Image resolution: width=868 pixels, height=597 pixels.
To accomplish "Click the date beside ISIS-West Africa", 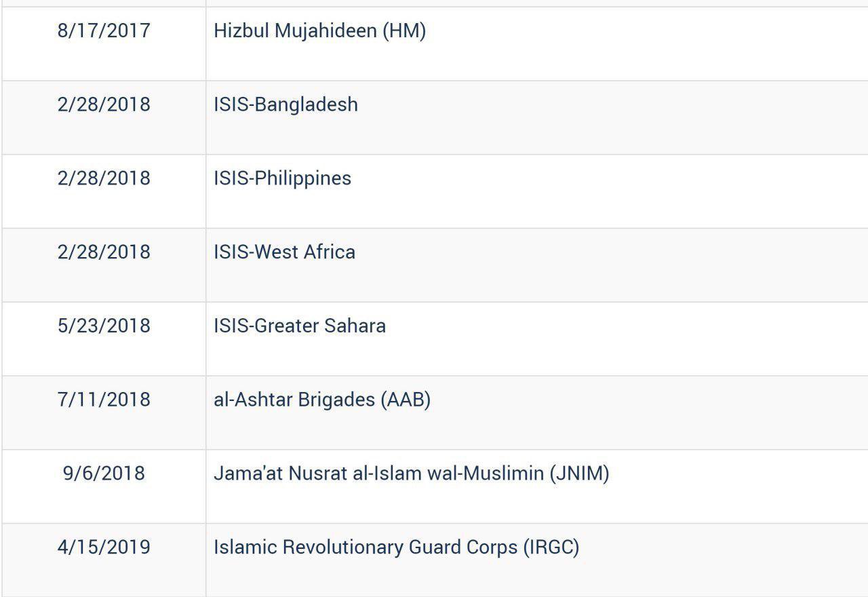I will coord(104,252).
